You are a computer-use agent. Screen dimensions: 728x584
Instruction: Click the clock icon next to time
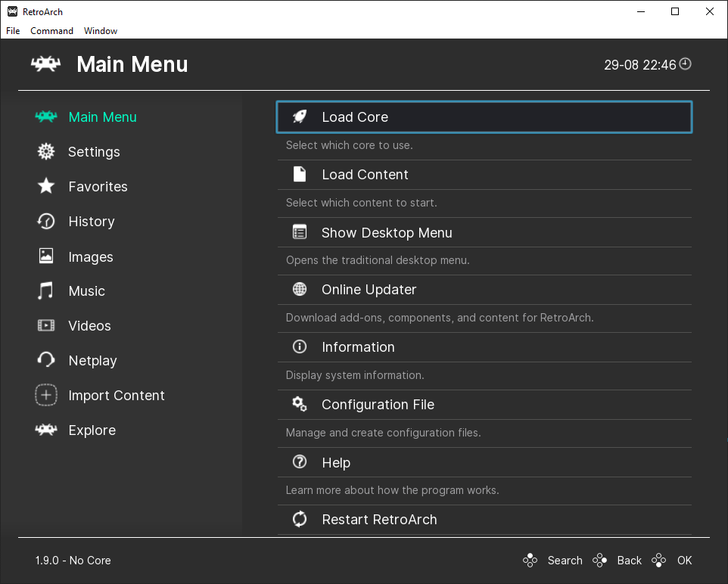(686, 64)
